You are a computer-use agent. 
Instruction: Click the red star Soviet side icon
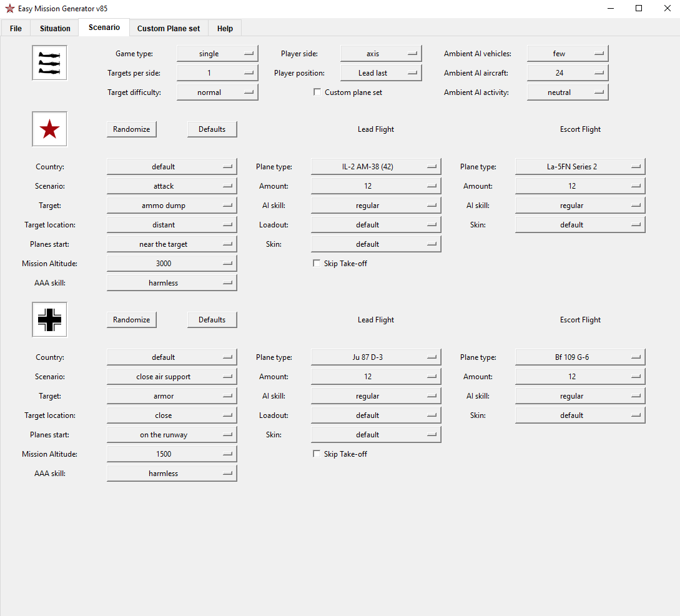point(49,129)
